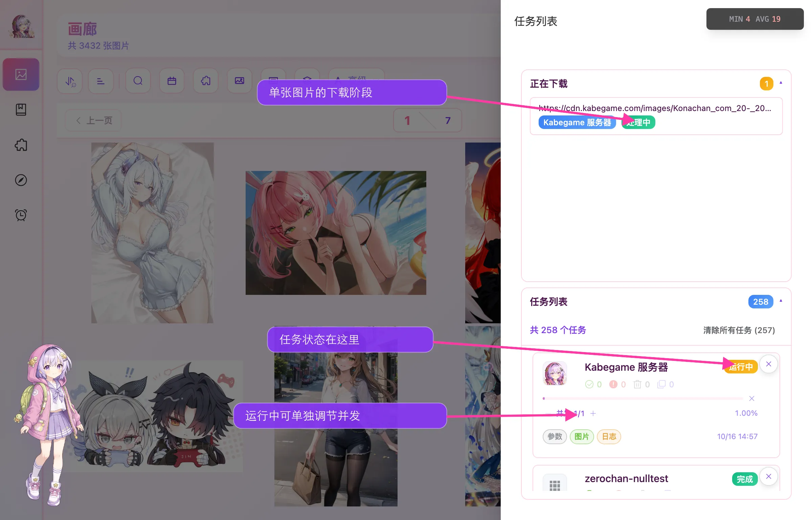
Task: Increase concurrency with the plus icon
Action: 593,413
